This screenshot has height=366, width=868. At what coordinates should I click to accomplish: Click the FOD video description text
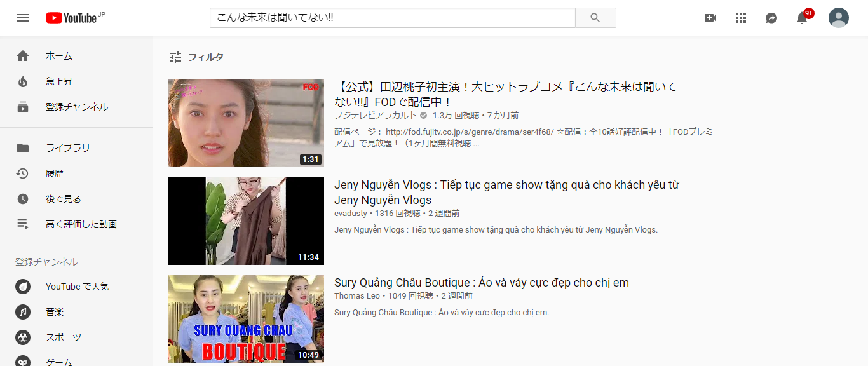click(524, 138)
